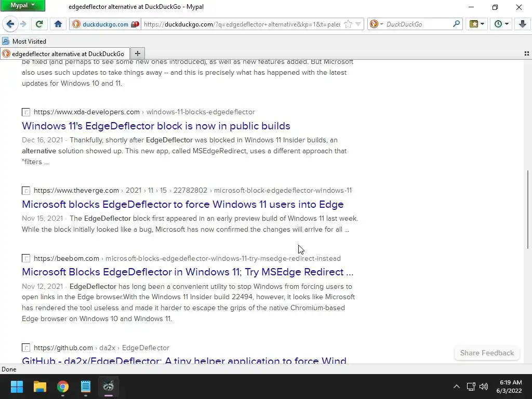Click the github.com URL text
Image resolution: width=532 pixels, height=399 pixels.
pos(63,348)
